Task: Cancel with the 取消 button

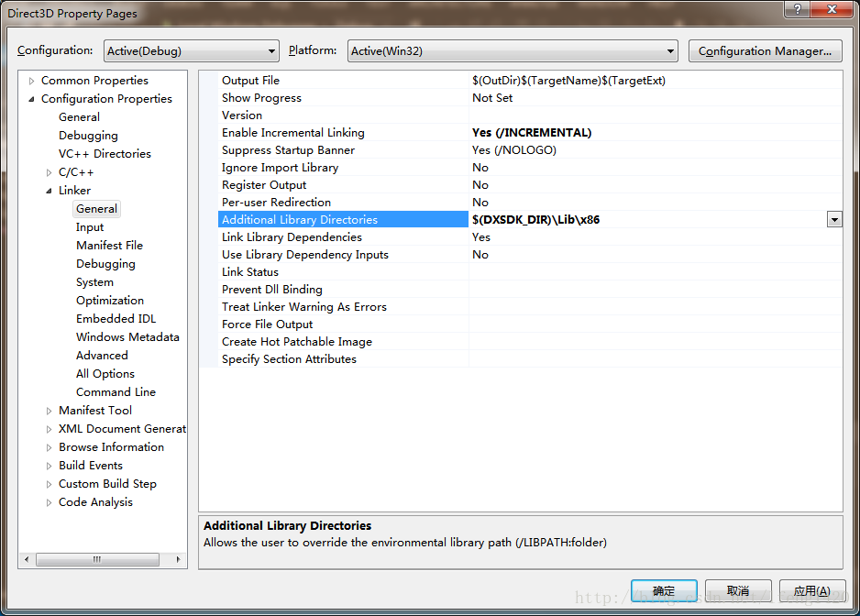Action: tap(738, 590)
